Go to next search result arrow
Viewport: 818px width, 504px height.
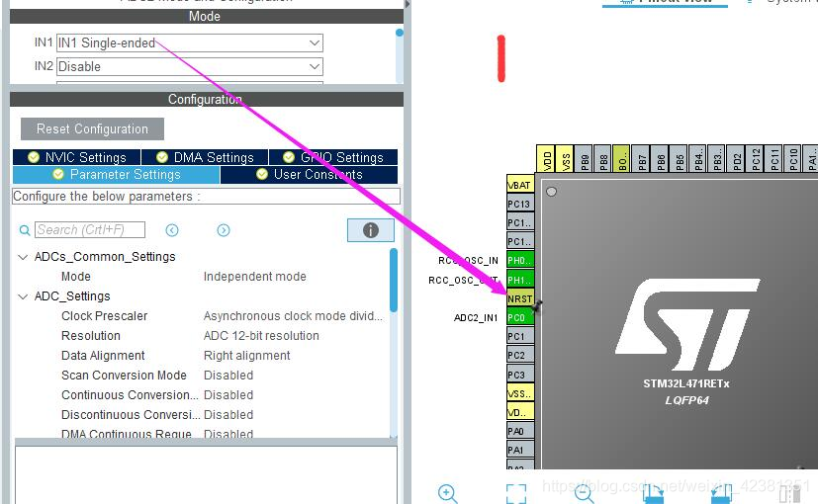click(224, 230)
